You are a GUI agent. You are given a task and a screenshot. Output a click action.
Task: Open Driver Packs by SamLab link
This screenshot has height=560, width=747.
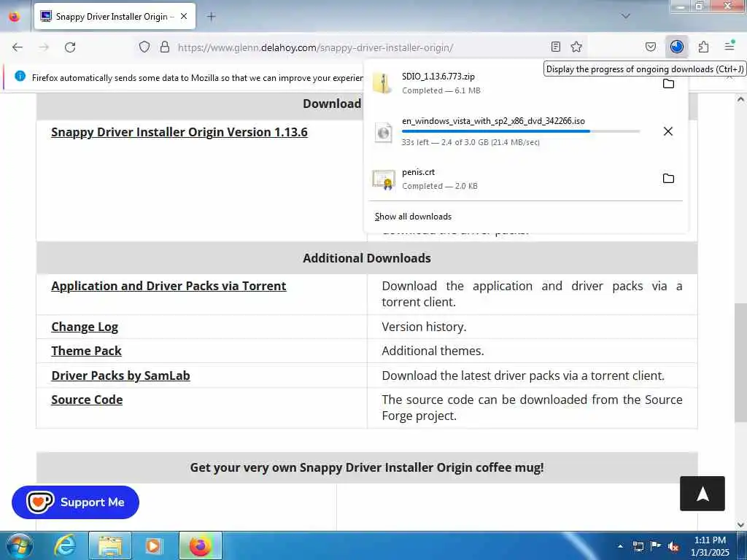click(120, 376)
